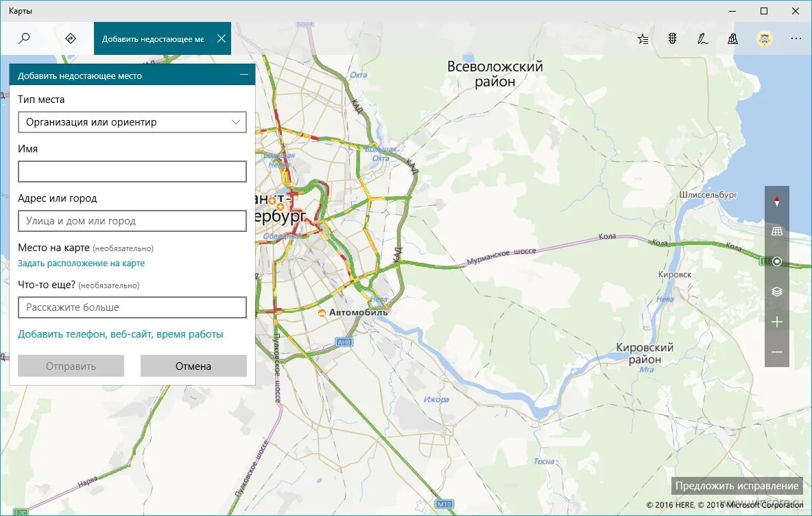Click the 'AH8' highway shield
This screenshot has width=812, height=516.
(x=344, y=342)
